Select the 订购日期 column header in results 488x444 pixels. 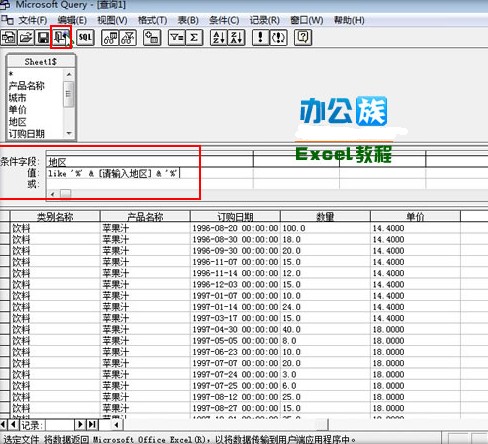pyautogui.click(x=235, y=217)
